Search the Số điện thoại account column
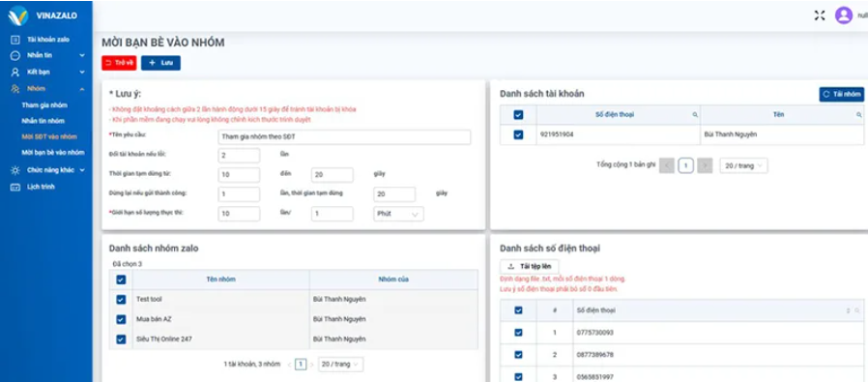 click(695, 115)
